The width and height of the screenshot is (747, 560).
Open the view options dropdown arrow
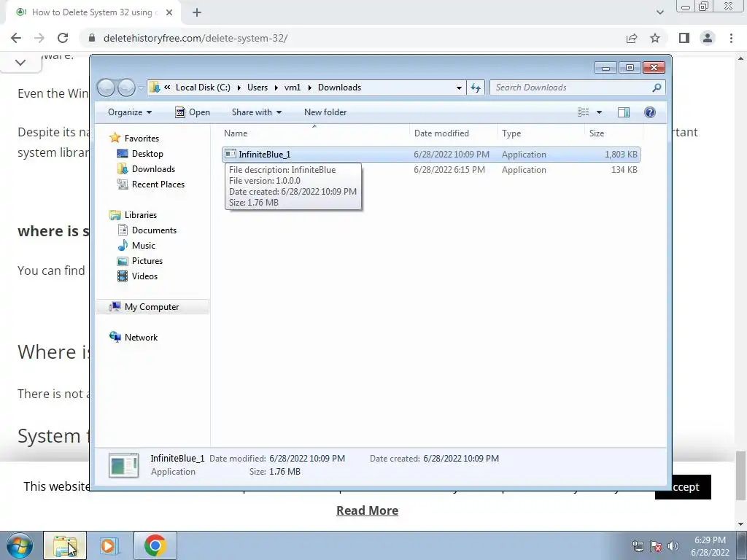tap(599, 112)
